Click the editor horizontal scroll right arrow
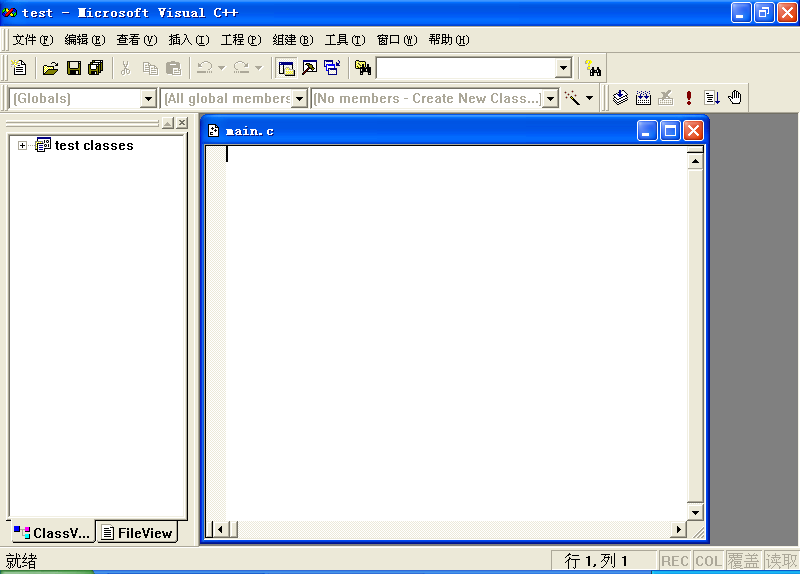The width and height of the screenshot is (800, 574). click(679, 530)
